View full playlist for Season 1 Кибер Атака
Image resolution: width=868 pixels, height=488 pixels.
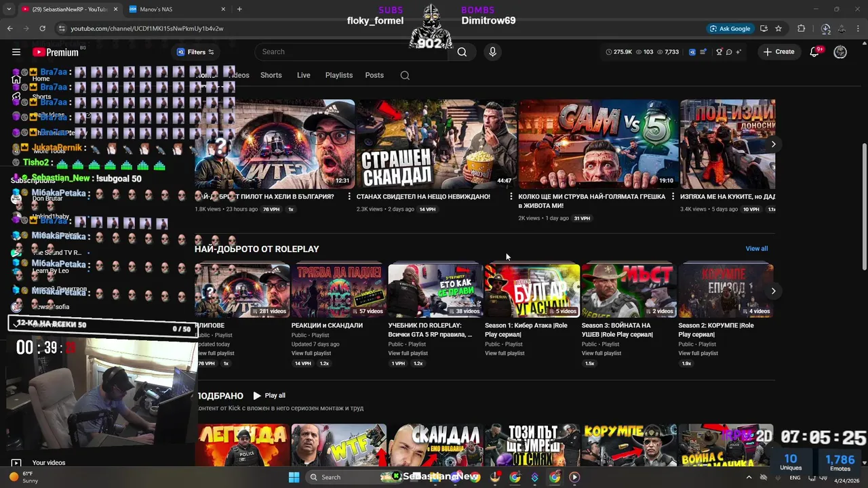[505, 353]
